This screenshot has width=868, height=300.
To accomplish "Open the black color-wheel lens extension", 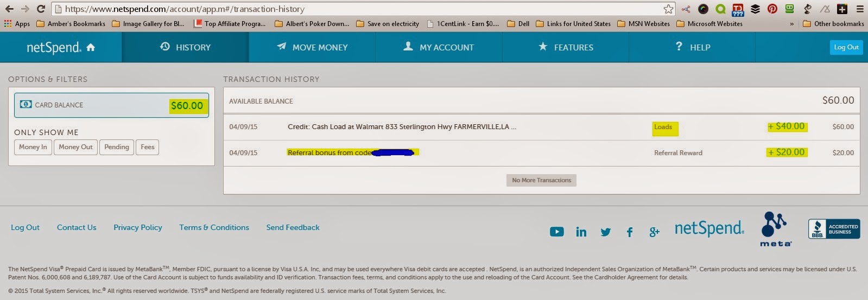I will (x=703, y=9).
